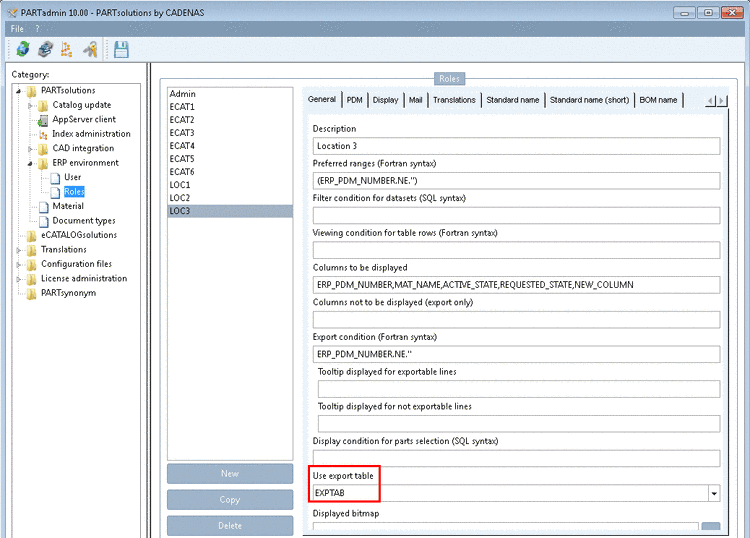Screen dimensions: 750x538
Task: Click the Preferred ranges input field
Action: tap(517, 181)
